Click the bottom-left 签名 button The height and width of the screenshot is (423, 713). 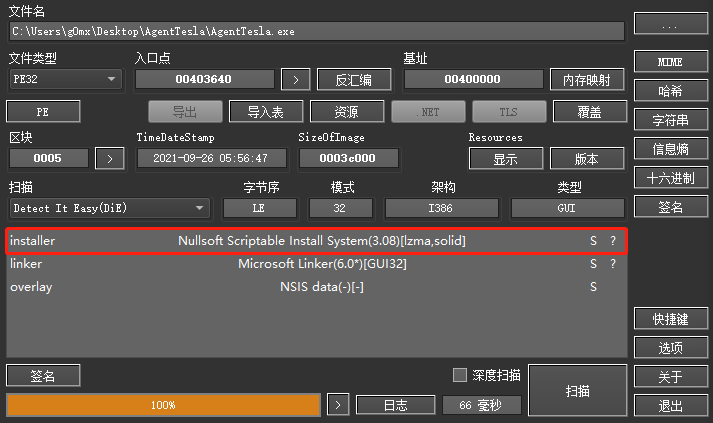(43, 376)
